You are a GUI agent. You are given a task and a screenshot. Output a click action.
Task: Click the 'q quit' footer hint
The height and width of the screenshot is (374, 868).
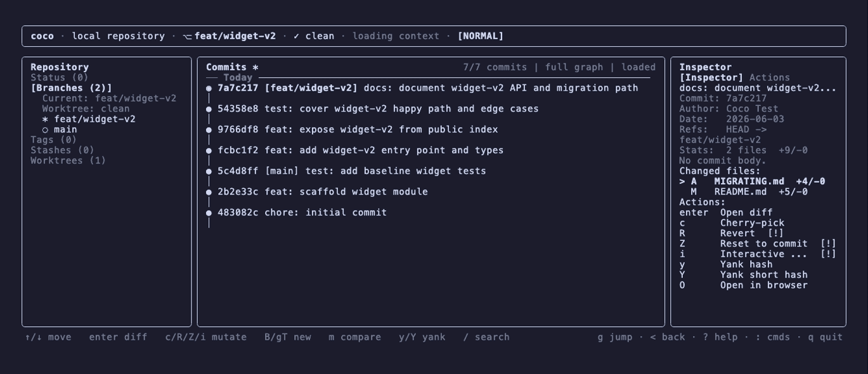coord(826,337)
